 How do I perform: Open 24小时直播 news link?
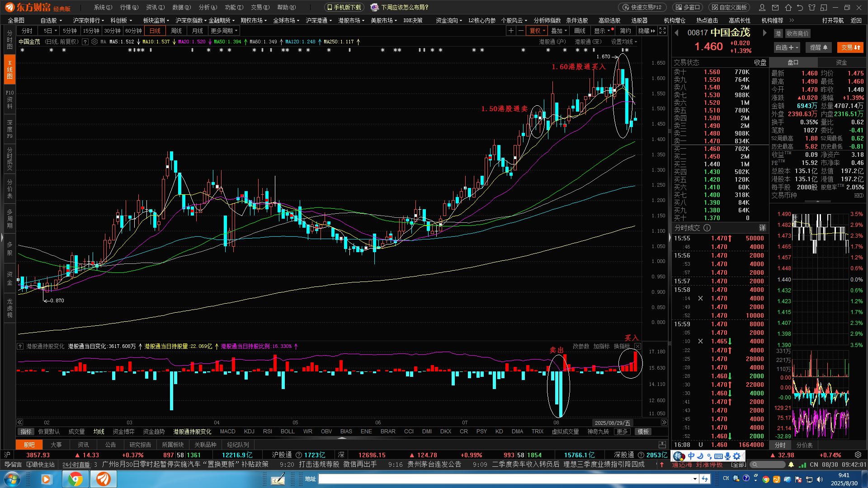tap(76, 465)
